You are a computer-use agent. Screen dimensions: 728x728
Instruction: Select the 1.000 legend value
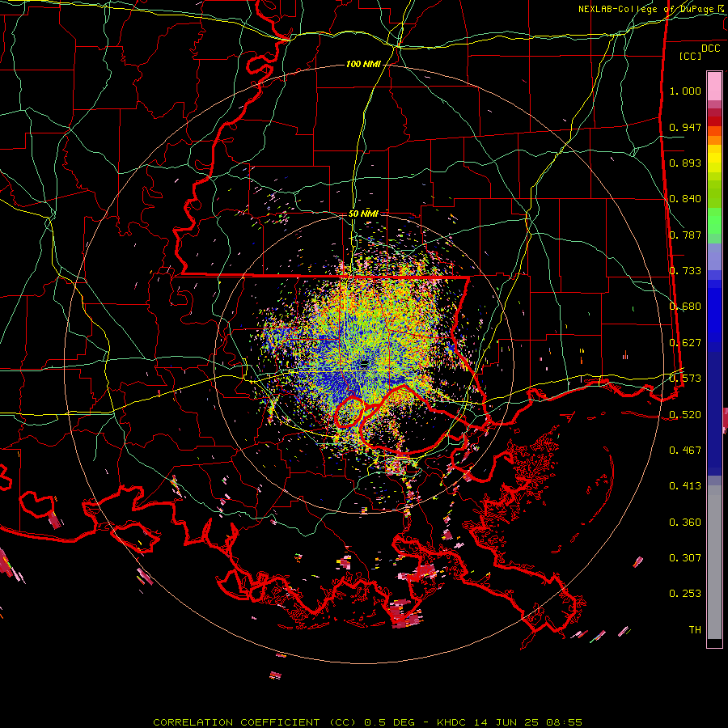click(685, 91)
